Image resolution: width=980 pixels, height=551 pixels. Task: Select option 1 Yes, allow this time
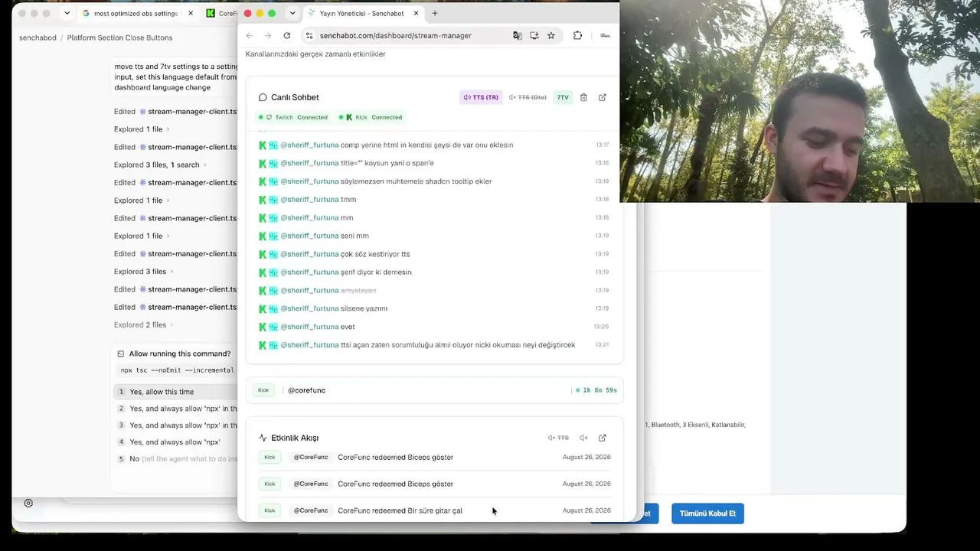point(175,392)
